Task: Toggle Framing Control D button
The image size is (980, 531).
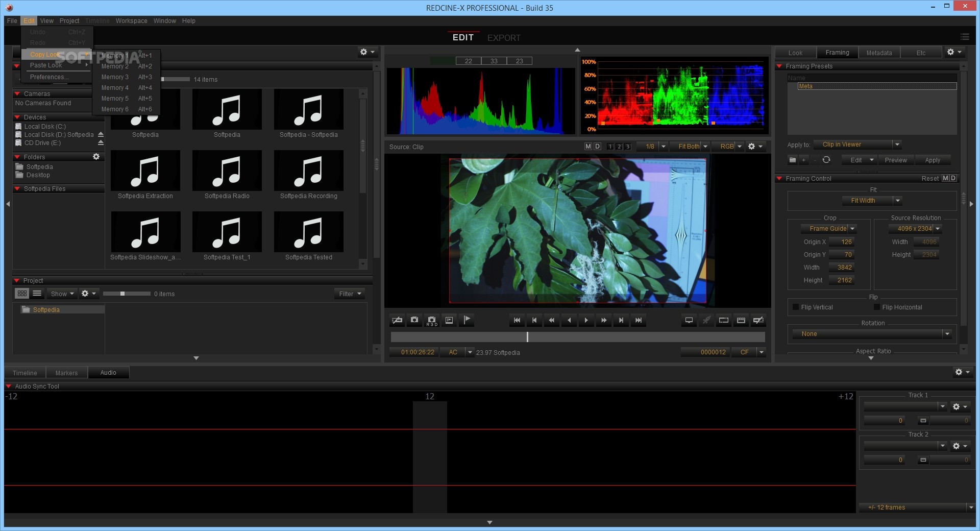Action: pyautogui.click(x=953, y=178)
